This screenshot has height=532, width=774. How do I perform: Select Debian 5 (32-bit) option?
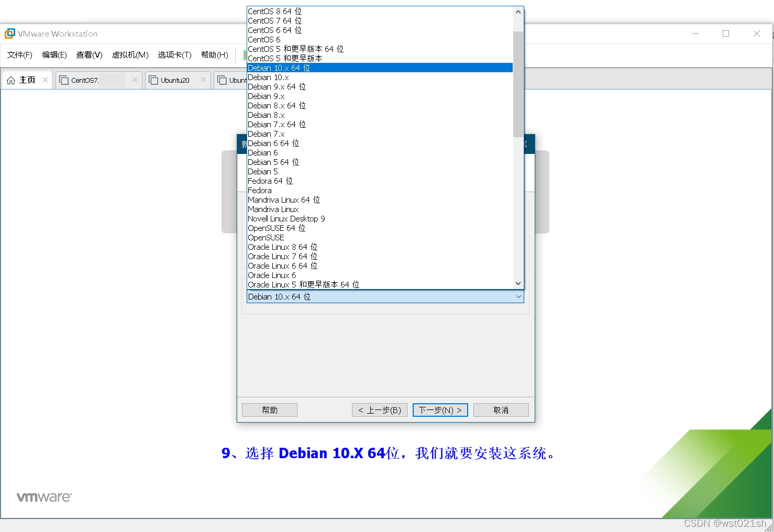[380, 172]
